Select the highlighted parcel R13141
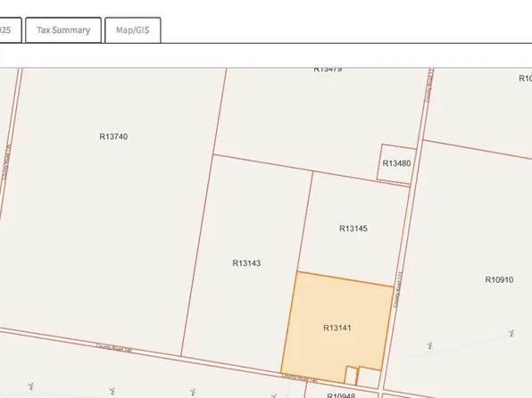Image resolution: width=532 pixels, height=398 pixels. (x=337, y=328)
